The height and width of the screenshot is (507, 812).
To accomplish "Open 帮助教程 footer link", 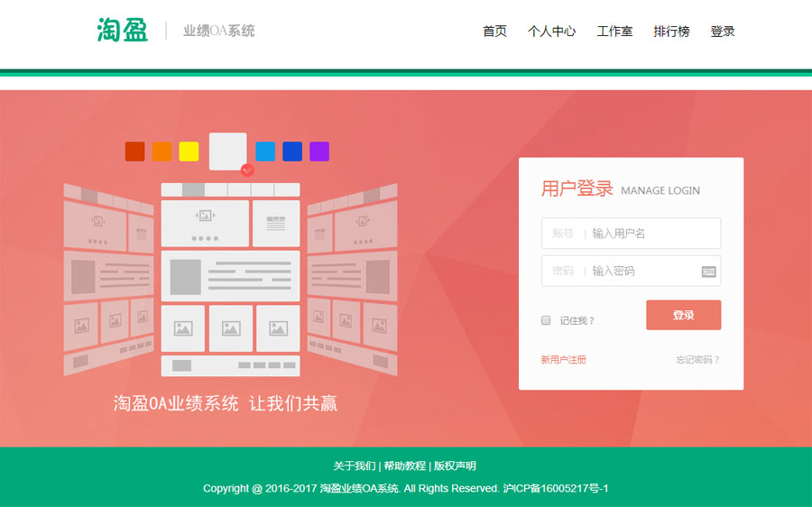I will pyautogui.click(x=404, y=466).
